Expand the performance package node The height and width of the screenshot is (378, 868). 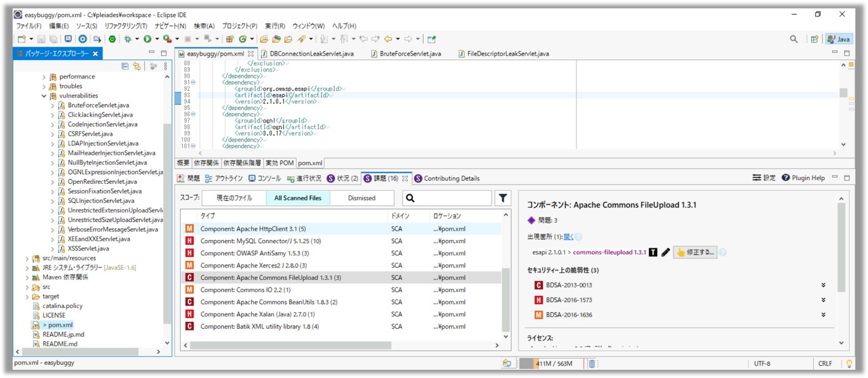(44, 77)
